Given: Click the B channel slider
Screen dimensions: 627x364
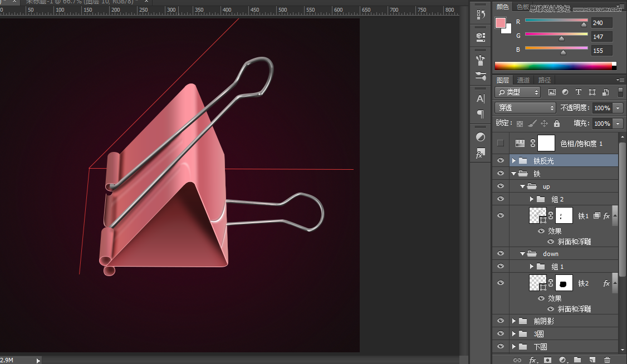Looking at the screenshot, I should click(556, 49).
